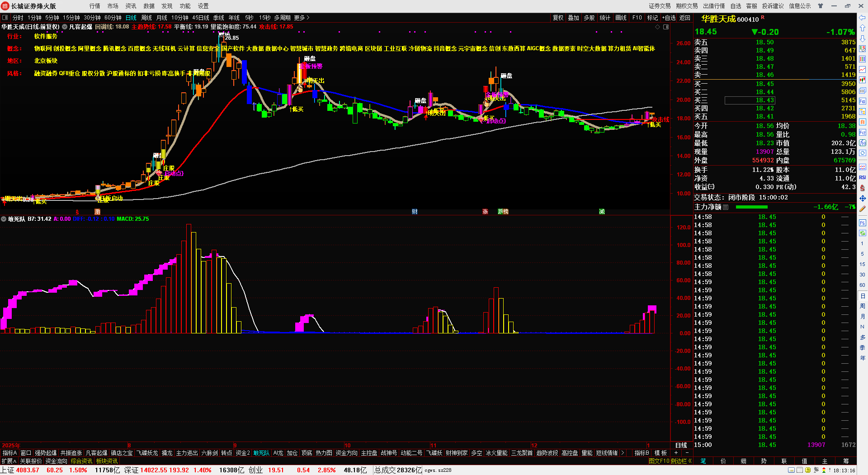Toggle the circle icon beside 敢死队 indicator
This screenshot has width=868, height=475.
pos(4,219)
